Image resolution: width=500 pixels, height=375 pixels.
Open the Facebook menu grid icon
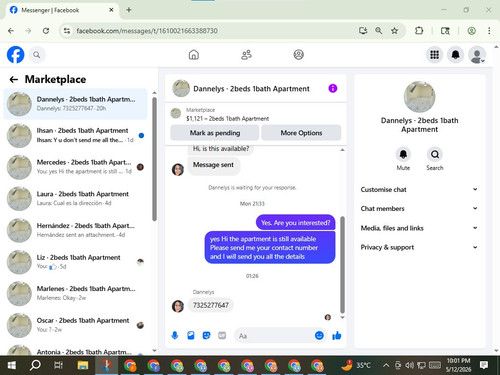tap(434, 55)
